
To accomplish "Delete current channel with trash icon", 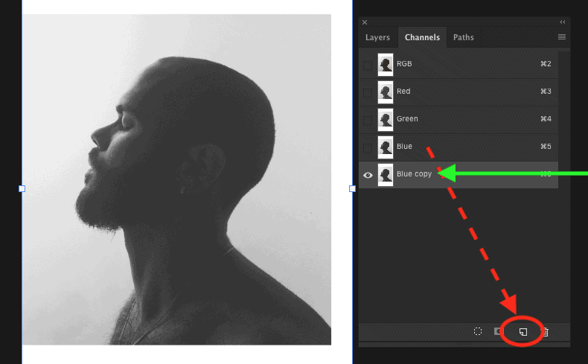I will click(x=546, y=332).
